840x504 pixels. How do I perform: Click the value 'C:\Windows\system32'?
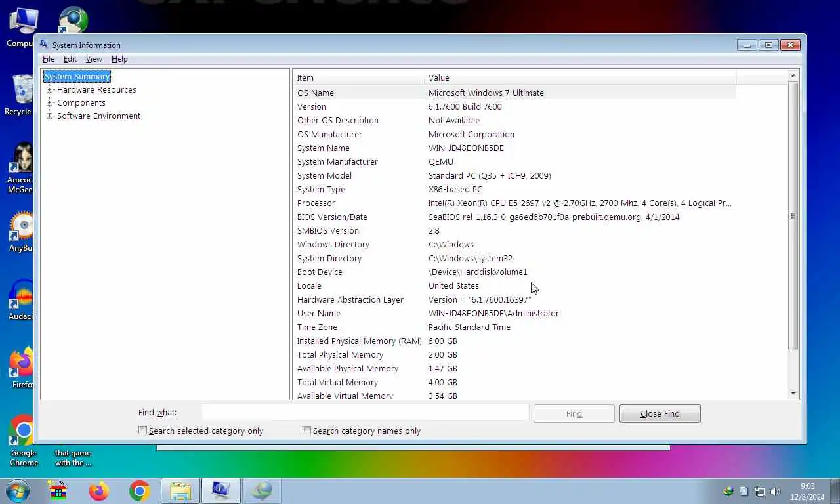click(x=471, y=258)
